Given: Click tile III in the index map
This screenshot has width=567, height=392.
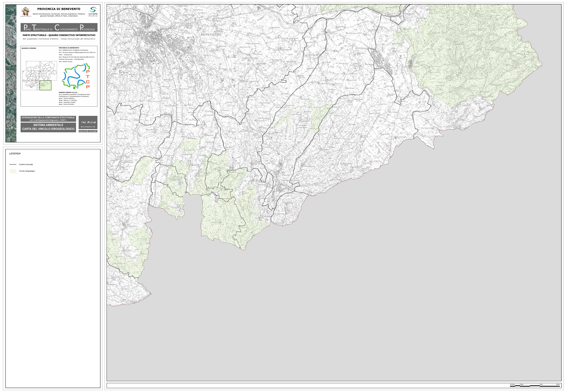Looking at the screenshot, I should click(31, 76).
